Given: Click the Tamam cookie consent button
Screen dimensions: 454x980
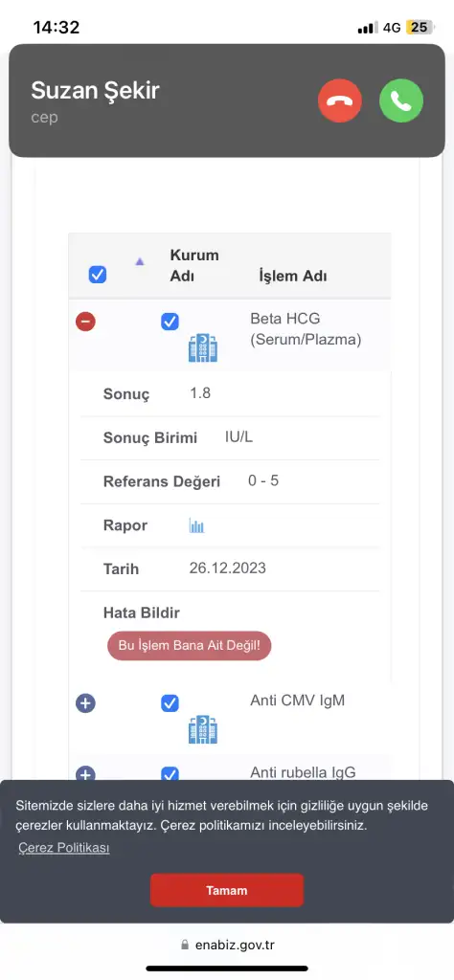Looking at the screenshot, I should click(227, 890).
